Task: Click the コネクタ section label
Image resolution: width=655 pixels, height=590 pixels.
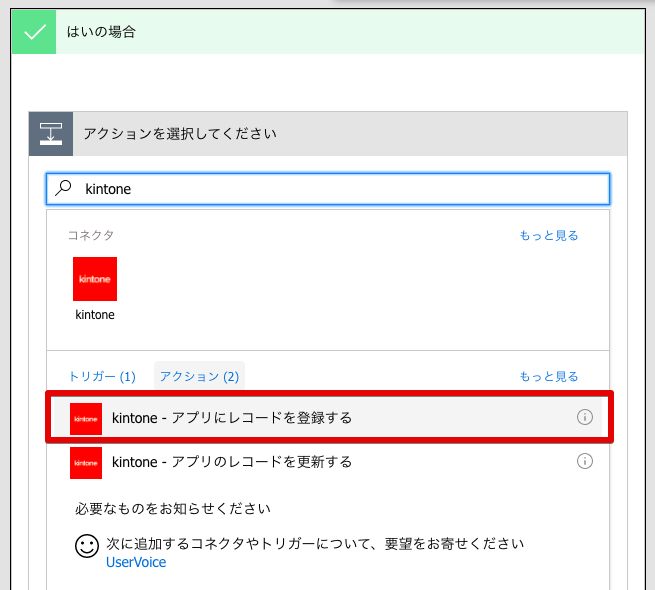Action: [x=91, y=235]
